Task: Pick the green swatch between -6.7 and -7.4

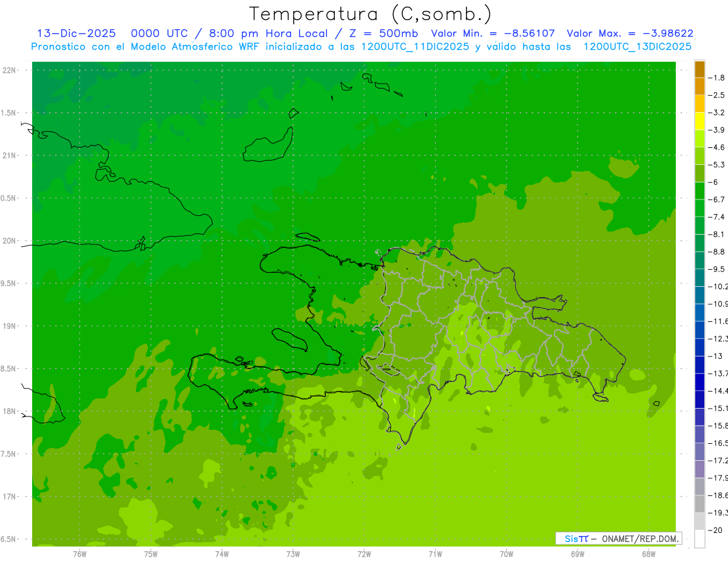Action: point(699,209)
